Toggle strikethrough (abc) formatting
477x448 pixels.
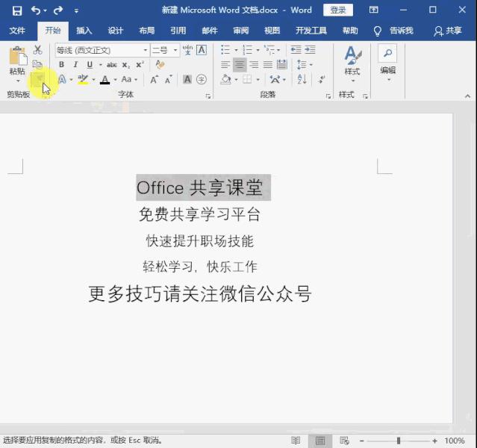coord(112,64)
